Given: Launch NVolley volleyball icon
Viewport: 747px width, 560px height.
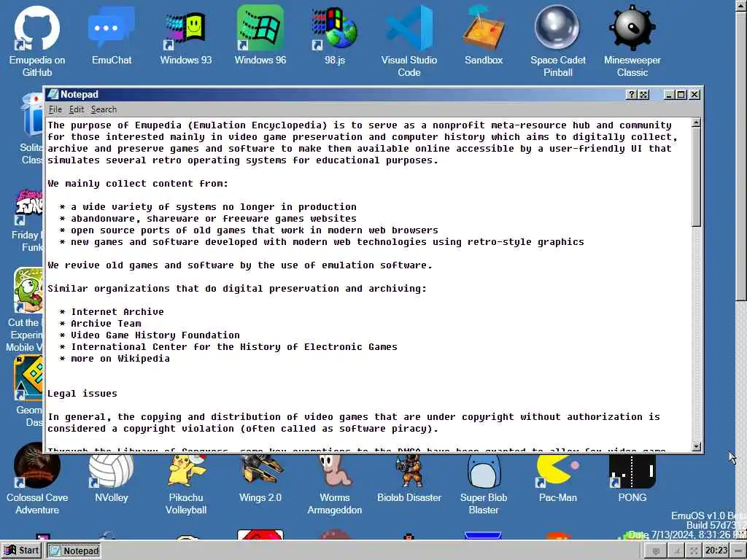Looking at the screenshot, I should click(112, 478).
